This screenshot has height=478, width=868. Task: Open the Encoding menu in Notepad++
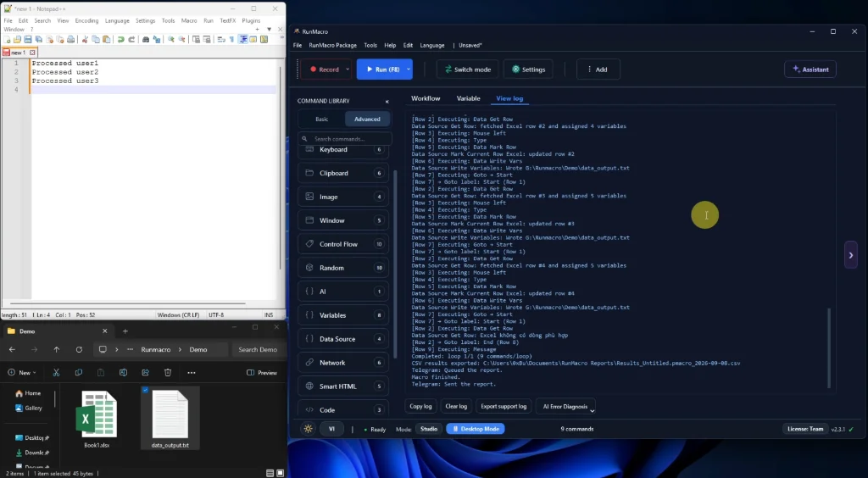pyautogui.click(x=86, y=20)
